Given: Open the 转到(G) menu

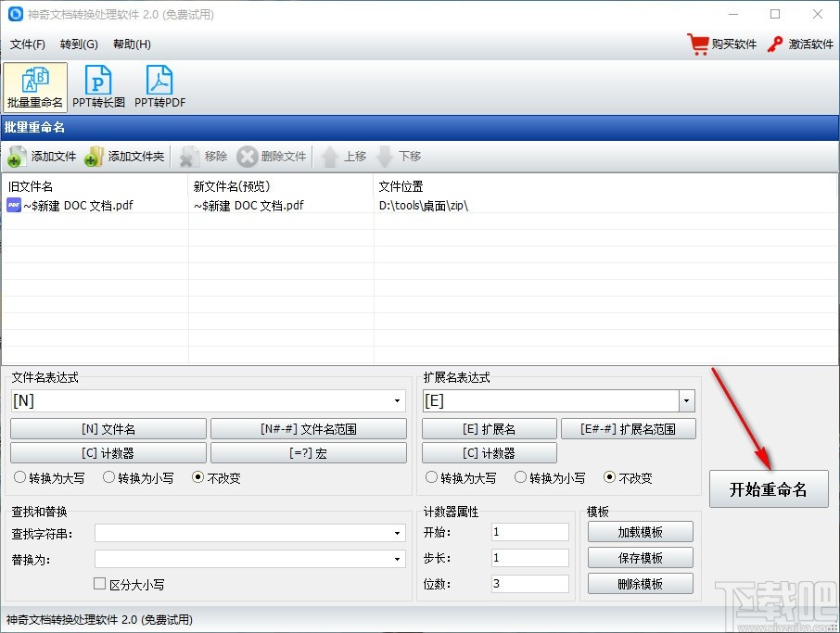Looking at the screenshot, I should point(79,44).
